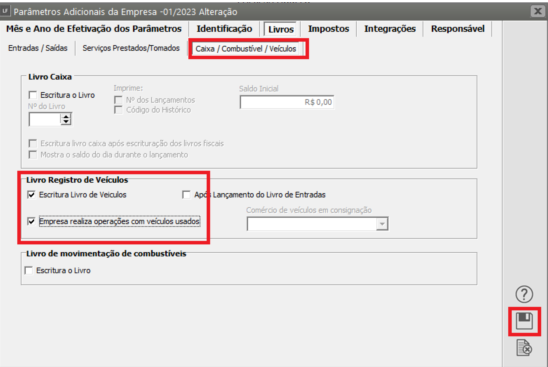The height and width of the screenshot is (367, 548).
Task: Close the Parâmetros Adicionais window
Action: tap(538, 11)
